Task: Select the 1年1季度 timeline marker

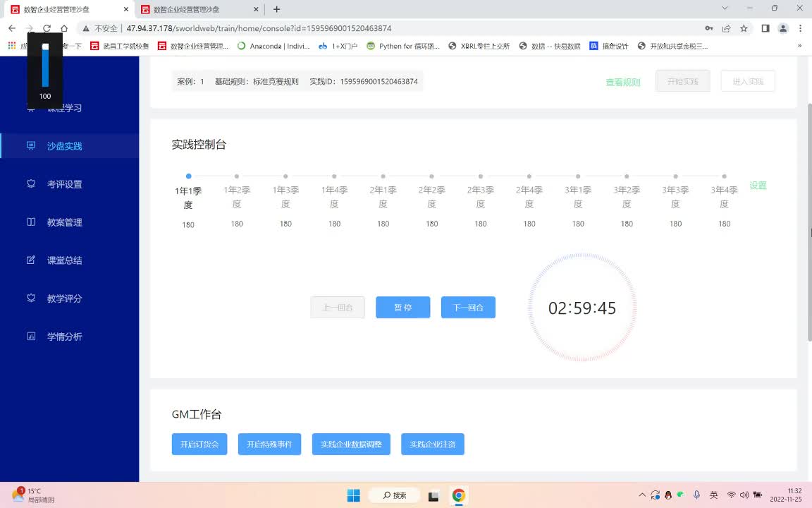Action: point(188,176)
